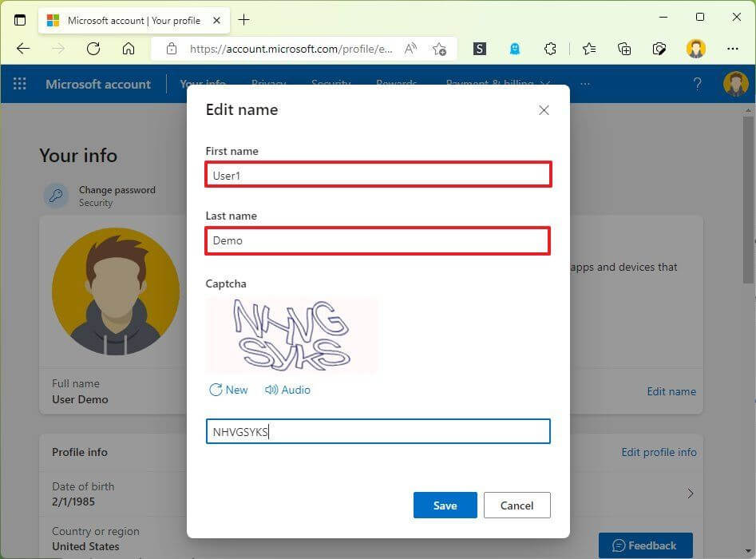
Task: Open more navigation options ellipsis
Action: (x=585, y=83)
